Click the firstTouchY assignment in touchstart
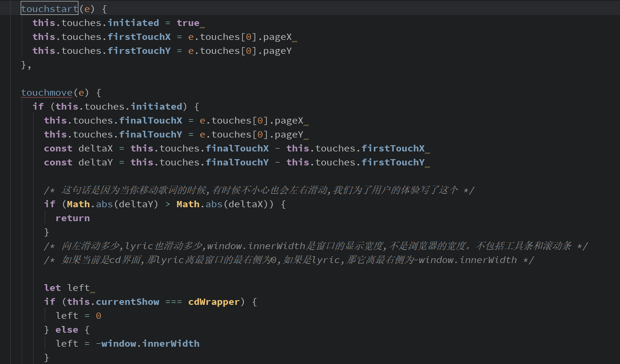The height and width of the screenshot is (364, 620). 162,50
